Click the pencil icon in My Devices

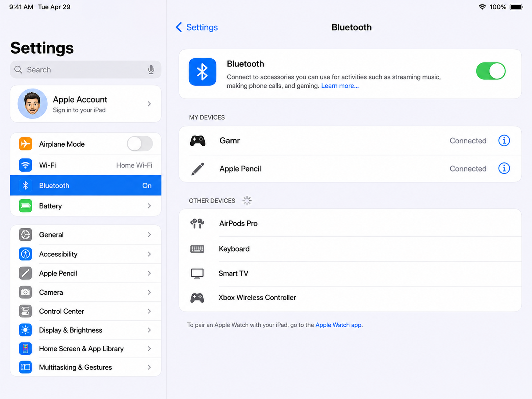point(198,169)
